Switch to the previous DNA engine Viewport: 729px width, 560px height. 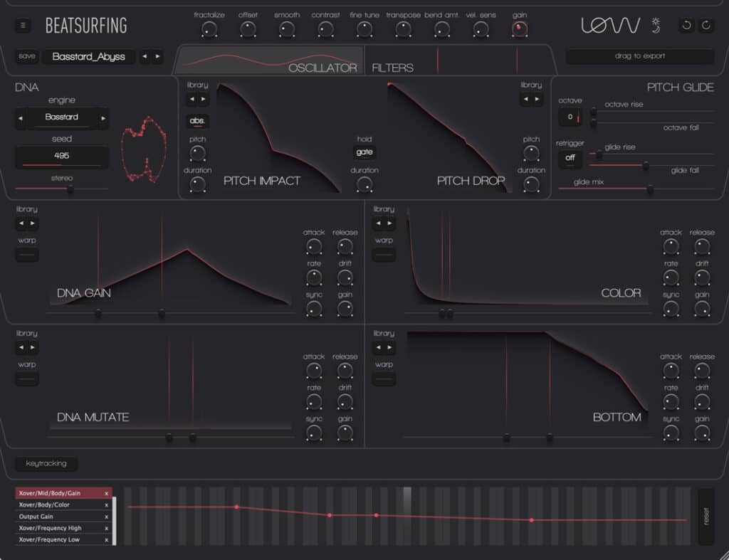point(21,118)
